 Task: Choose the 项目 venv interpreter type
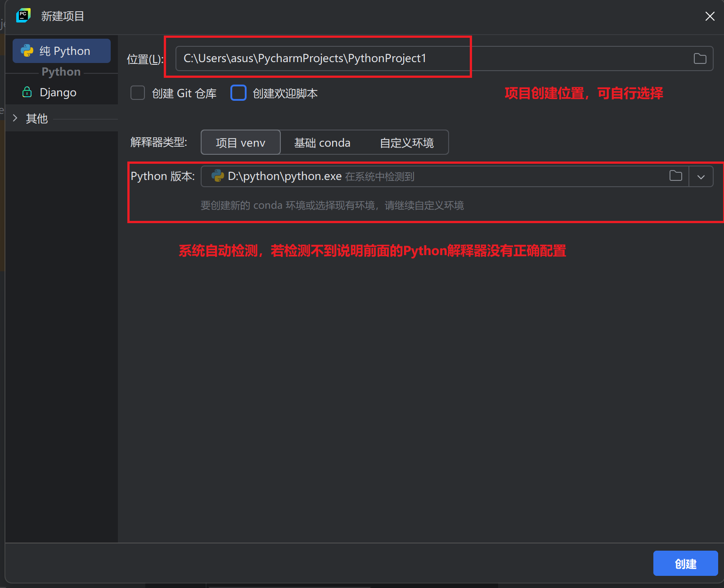pos(241,143)
